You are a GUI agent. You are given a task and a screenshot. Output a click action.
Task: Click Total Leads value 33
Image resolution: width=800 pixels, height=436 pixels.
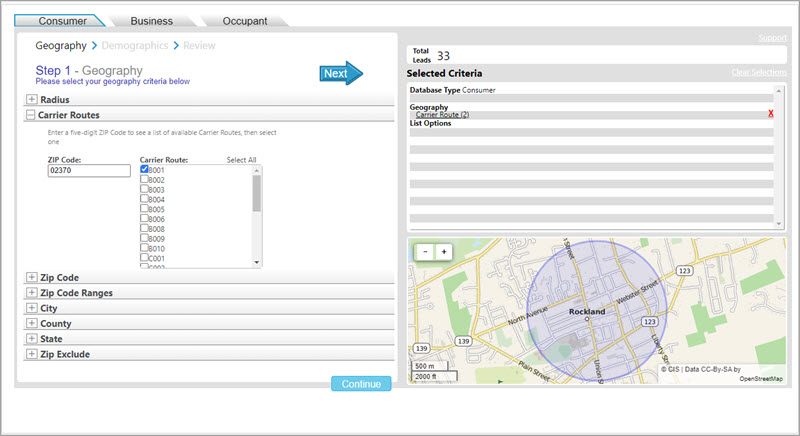coord(443,56)
